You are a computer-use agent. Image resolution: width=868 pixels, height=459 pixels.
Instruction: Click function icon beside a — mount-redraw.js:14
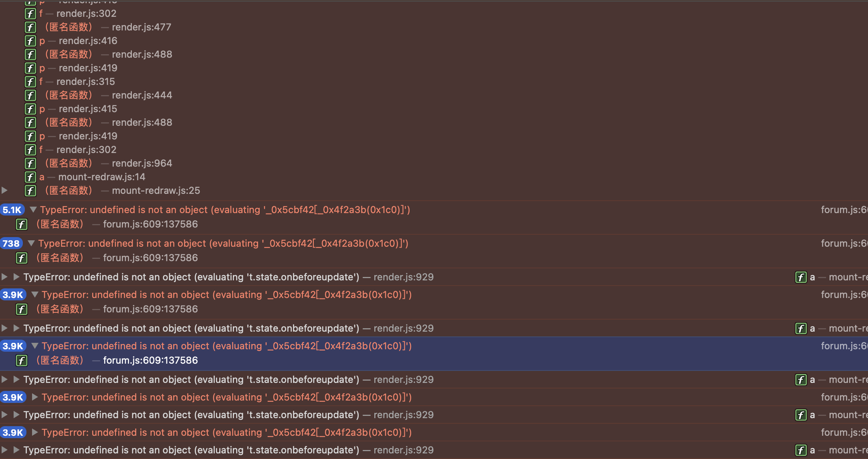(x=30, y=177)
